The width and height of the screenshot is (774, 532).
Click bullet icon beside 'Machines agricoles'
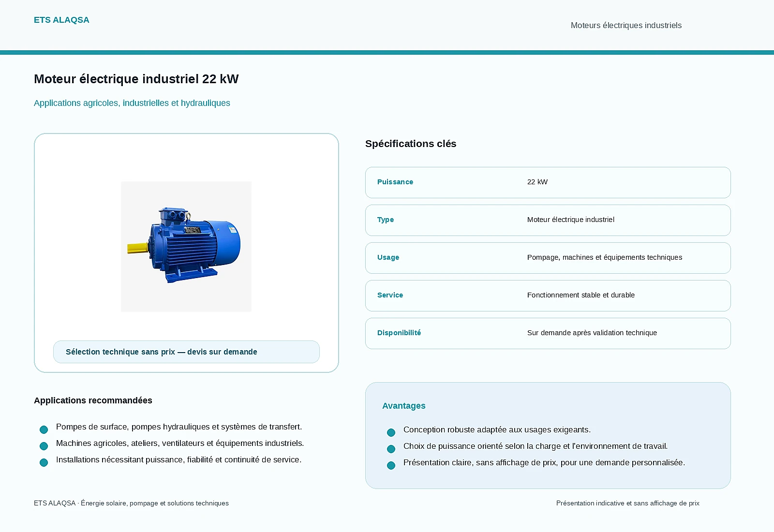44,446
